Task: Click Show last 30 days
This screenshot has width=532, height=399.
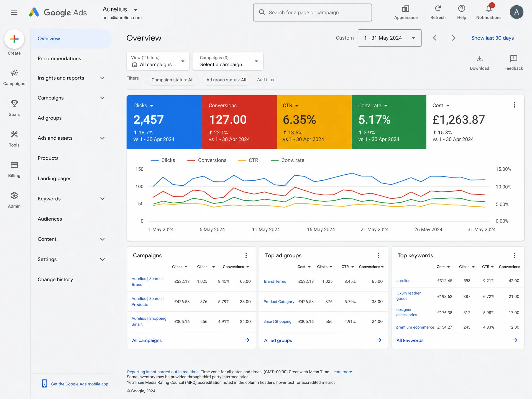Action: [492, 38]
